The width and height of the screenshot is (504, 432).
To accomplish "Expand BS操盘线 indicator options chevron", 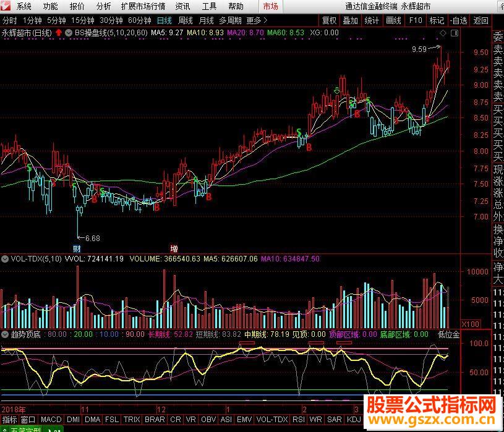I will [x=69, y=33].
